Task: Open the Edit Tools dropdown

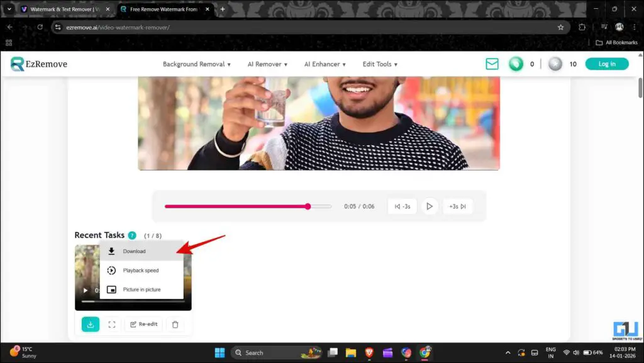Action: tap(380, 64)
